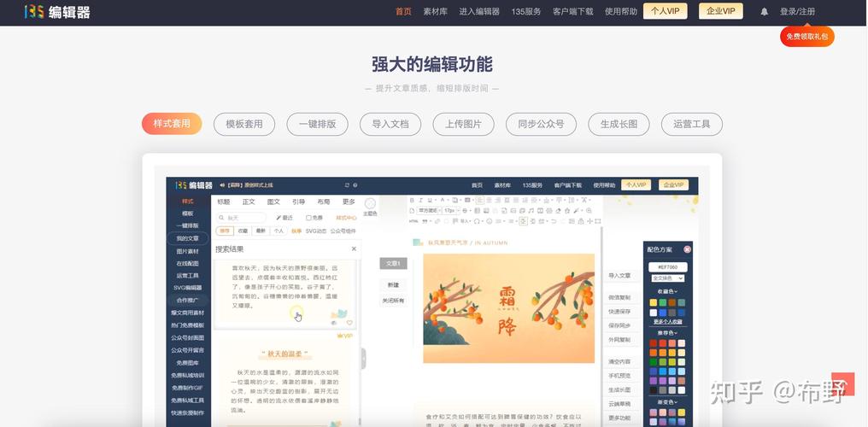Click magnifier zoom icon in editor toolbar

click(x=589, y=211)
